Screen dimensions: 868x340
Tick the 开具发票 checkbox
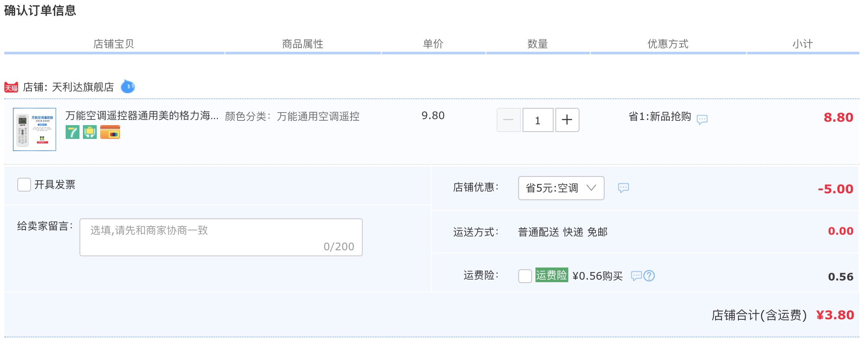coord(24,185)
